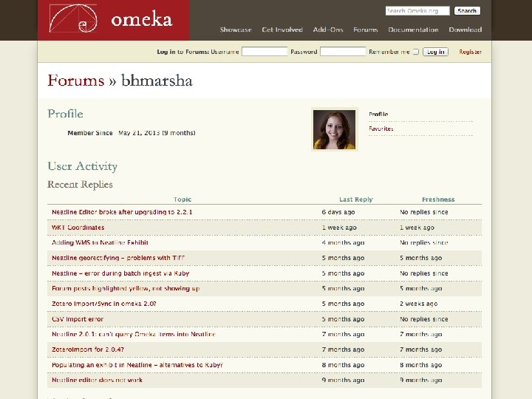The image size is (532, 399).
Task: Open Neatline editor does not work topic
Action: click(97, 380)
